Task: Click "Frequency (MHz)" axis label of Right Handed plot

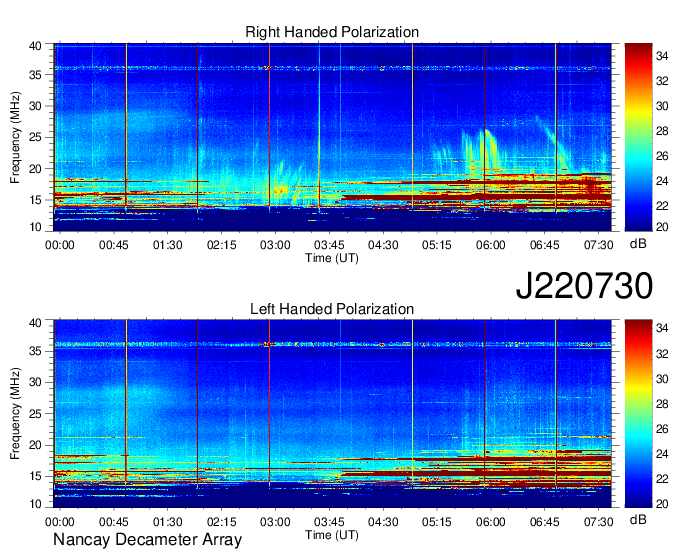Action: tap(15, 137)
